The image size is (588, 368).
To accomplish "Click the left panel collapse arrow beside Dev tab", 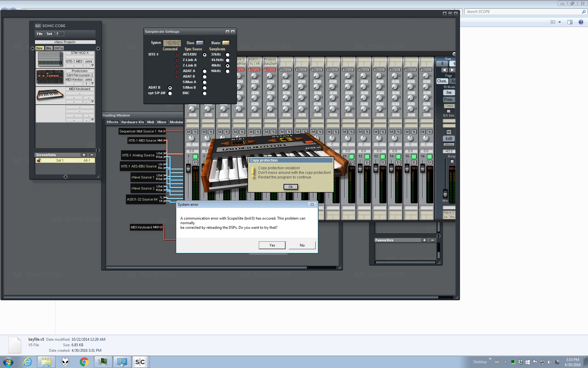I will click(32, 48).
